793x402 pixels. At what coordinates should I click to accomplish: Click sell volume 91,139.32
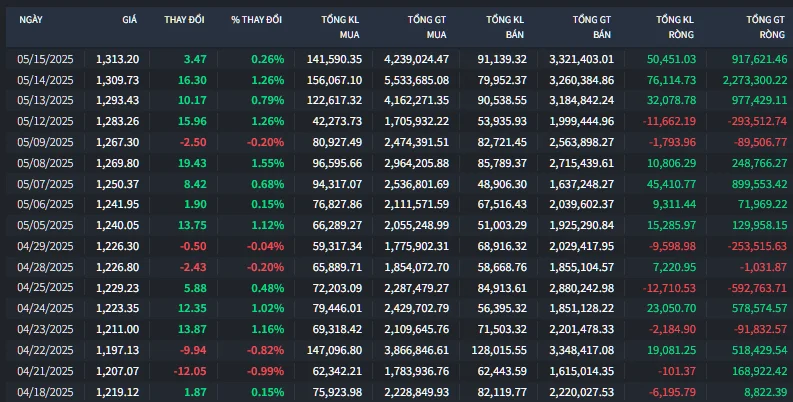click(x=502, y=59)
